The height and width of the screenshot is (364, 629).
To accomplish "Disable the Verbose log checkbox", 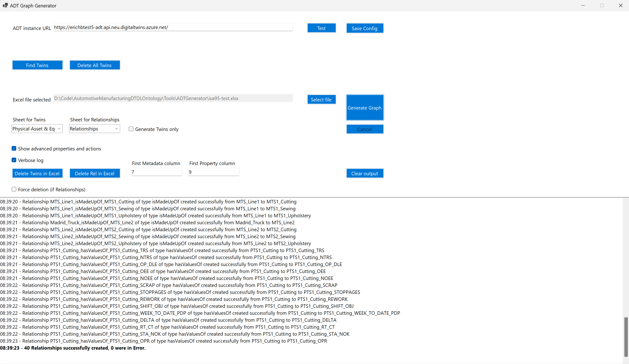I will pyautogui.click(x=14, y=160).
